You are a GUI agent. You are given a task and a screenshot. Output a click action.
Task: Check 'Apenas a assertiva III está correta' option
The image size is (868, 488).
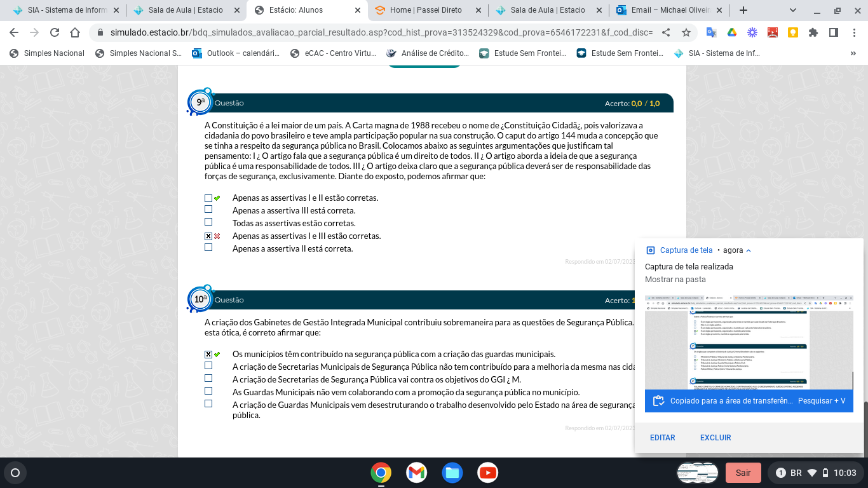pos(208,210)
